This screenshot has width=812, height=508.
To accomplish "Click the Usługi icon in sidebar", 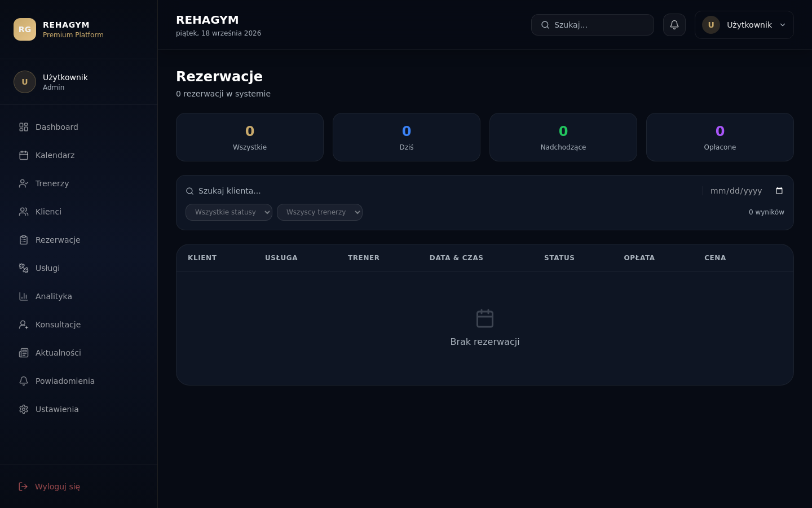I will (24, 268).
